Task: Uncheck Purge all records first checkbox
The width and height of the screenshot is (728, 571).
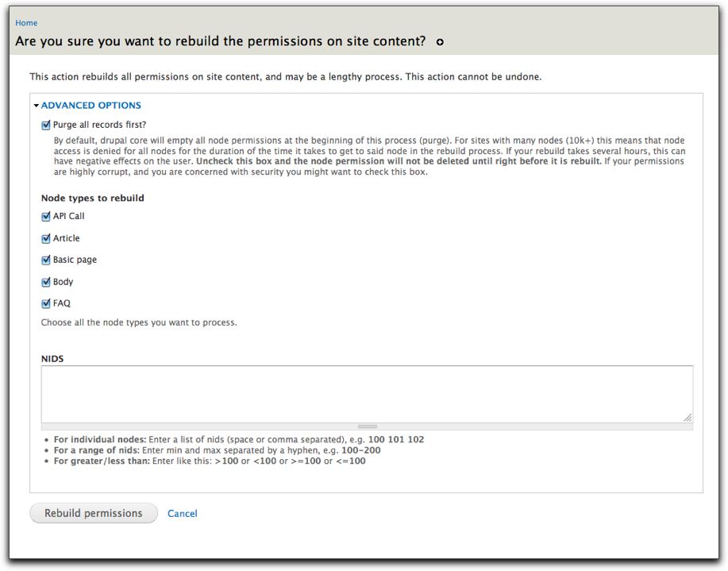Action: [x=45, y=125]
